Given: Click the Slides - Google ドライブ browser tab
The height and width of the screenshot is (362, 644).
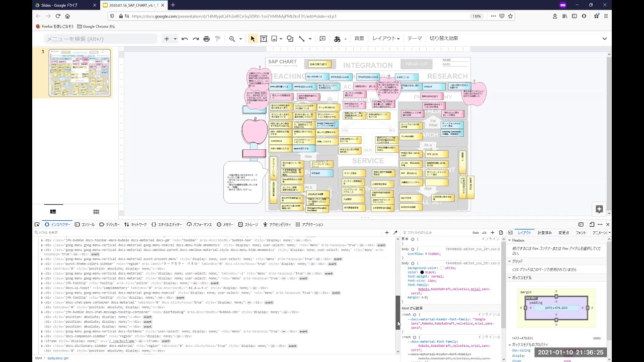Looking at the screenshot, I should (65, 5).
